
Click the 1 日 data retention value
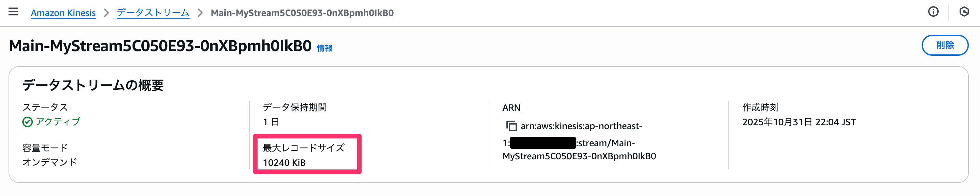[x=271, y=122]
